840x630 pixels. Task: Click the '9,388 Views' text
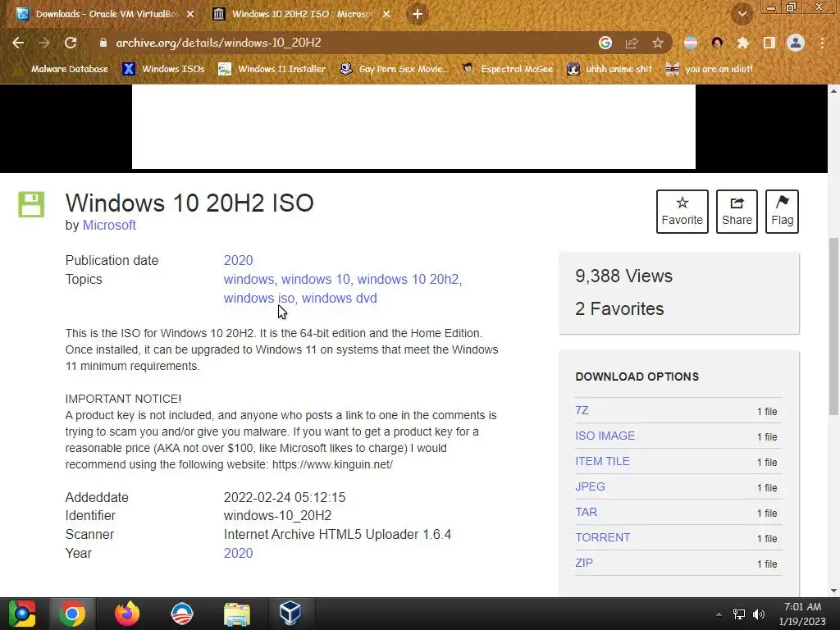click(x=623, y=276)
